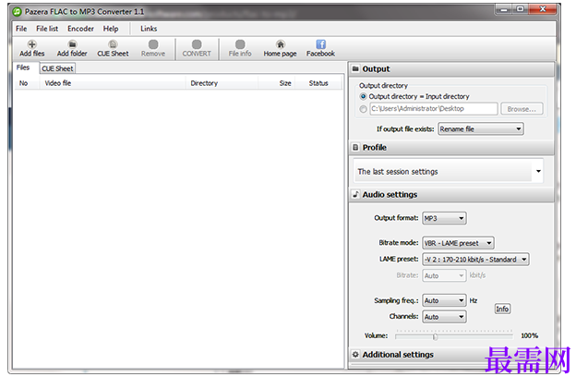Image resolution: width=588 pixels, height=389 pixels.
Task: Maximize the Pazera converter window
Action: (x=521, y=9)
